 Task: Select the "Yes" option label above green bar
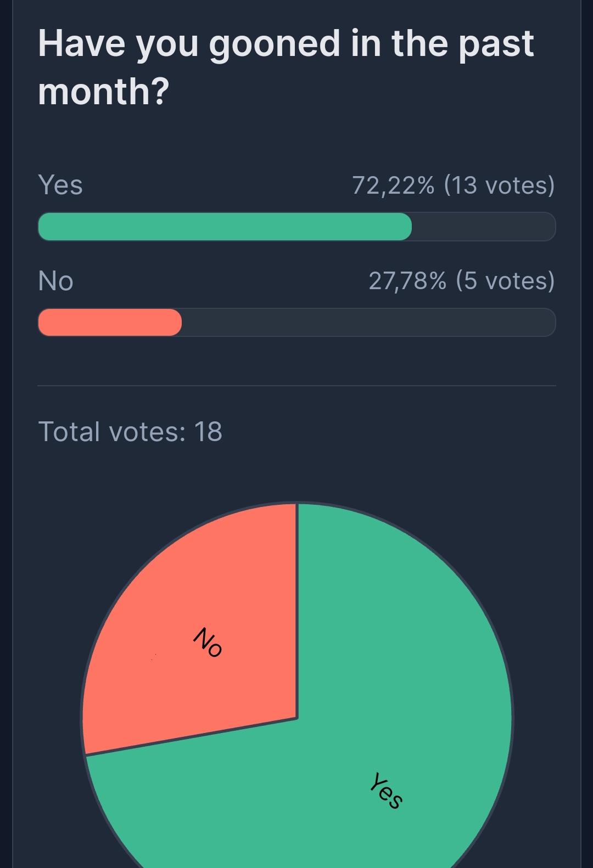point(60,185)
